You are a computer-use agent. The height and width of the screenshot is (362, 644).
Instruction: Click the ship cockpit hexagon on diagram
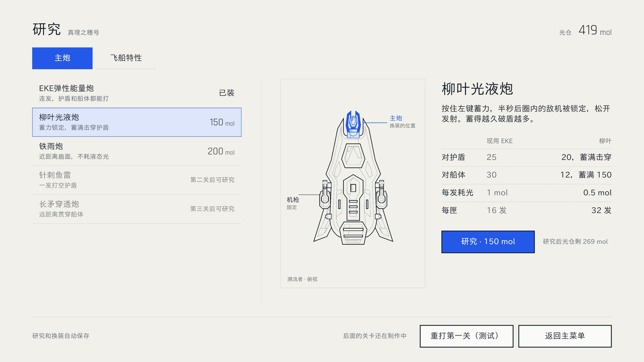coord(353,156)
